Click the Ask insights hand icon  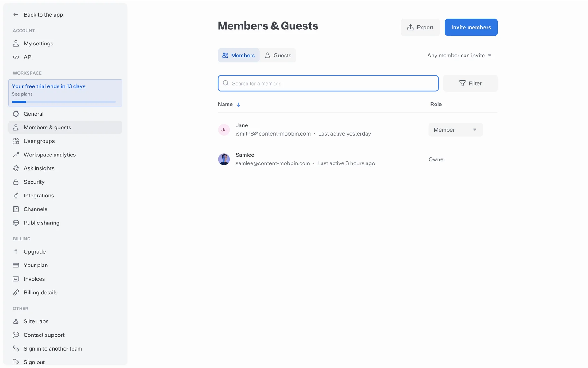16,168
